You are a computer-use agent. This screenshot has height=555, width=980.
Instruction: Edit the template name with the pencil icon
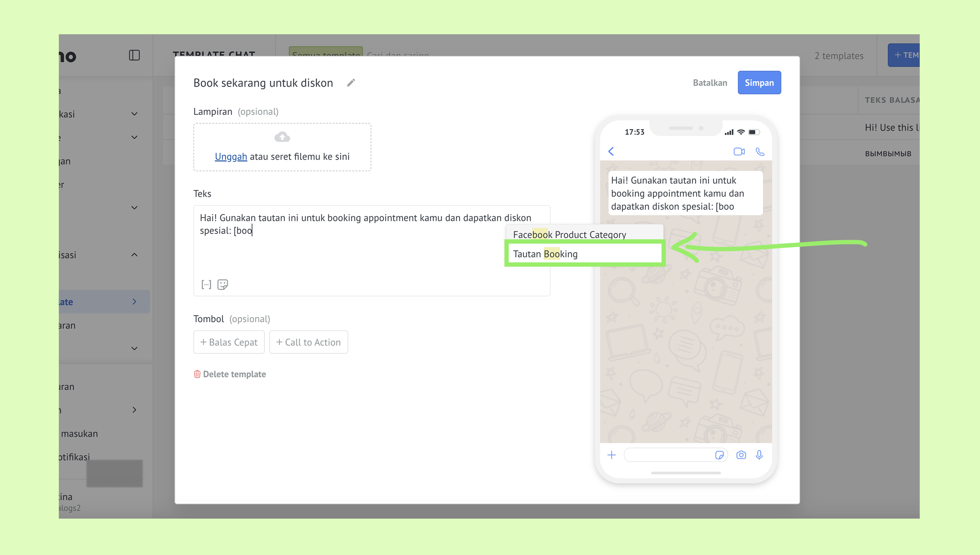tap(351, 83)
